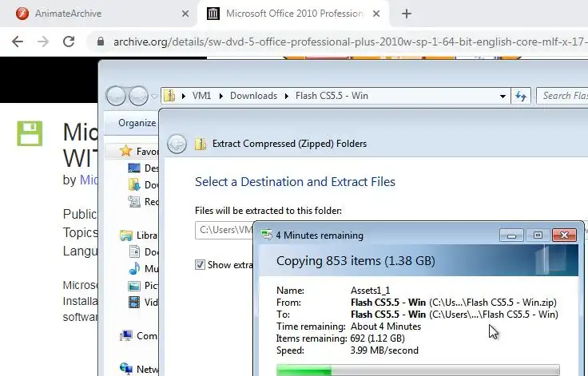Open Recent Places in Explorer favorites
The height and width of the screenshot is (376, 588).
coord(143,202)
